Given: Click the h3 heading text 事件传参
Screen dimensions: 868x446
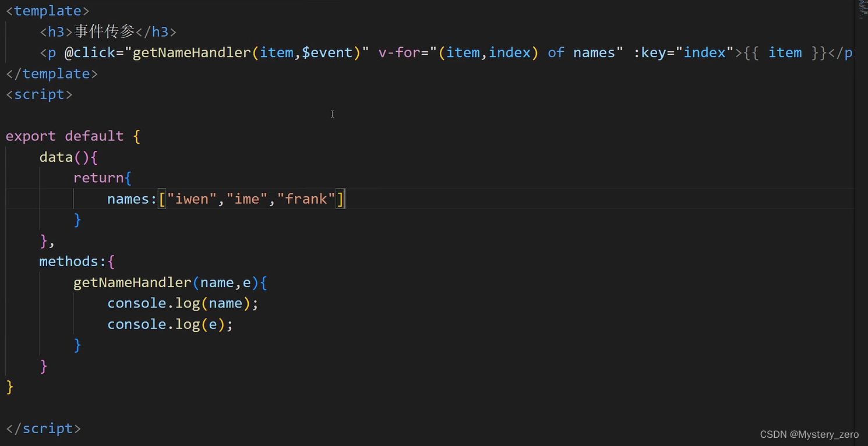Looking at the screenshot, I should pyautogui.click(x=104, y=31).
